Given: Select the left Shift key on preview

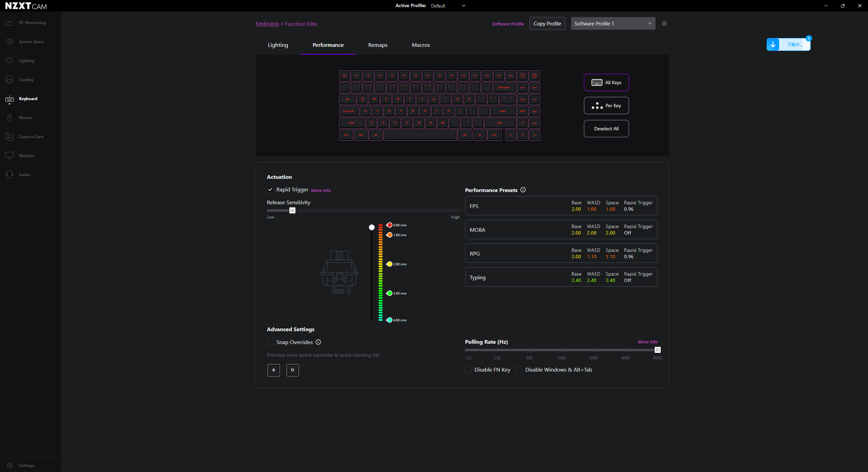Looking at the screenshot, I should (352, 123).
